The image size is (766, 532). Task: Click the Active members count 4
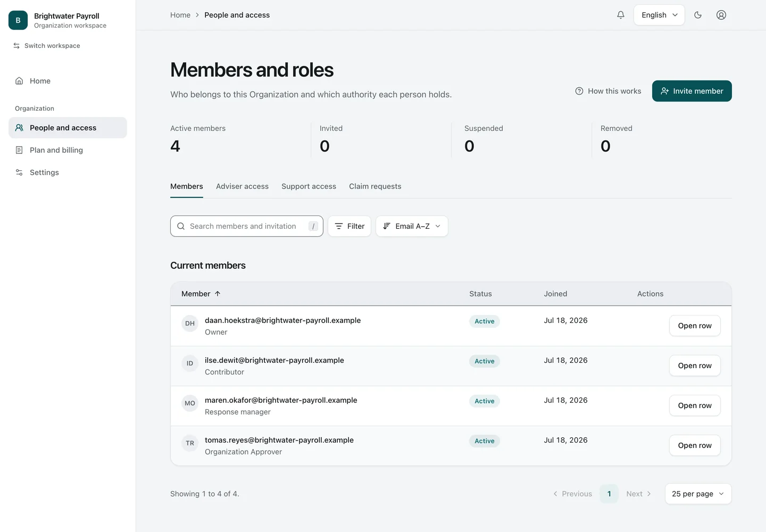tap(176, 146)
